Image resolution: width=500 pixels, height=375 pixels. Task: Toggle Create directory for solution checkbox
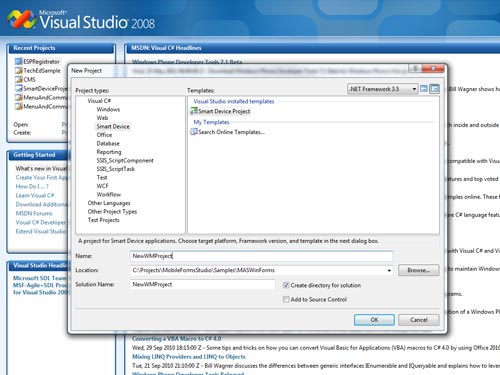coord(286,285)
